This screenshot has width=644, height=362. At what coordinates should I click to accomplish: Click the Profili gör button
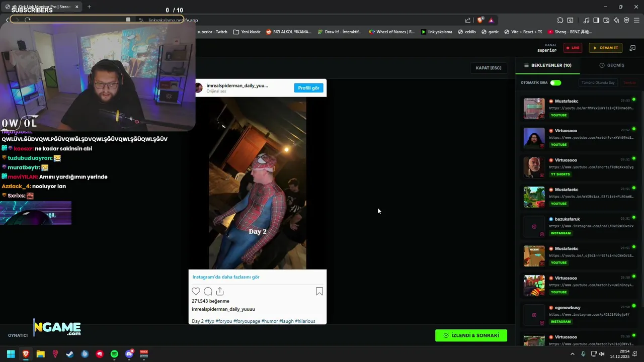(308, 88)
